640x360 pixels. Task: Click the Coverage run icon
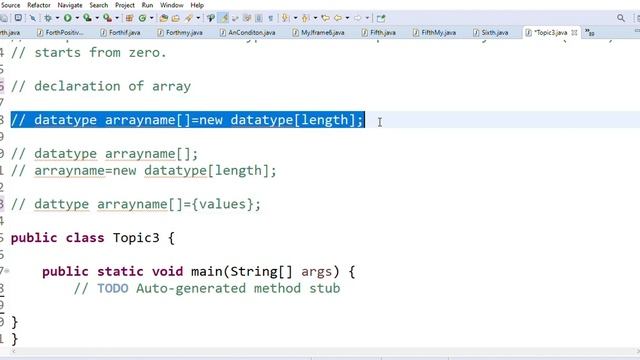coord(87,18)
